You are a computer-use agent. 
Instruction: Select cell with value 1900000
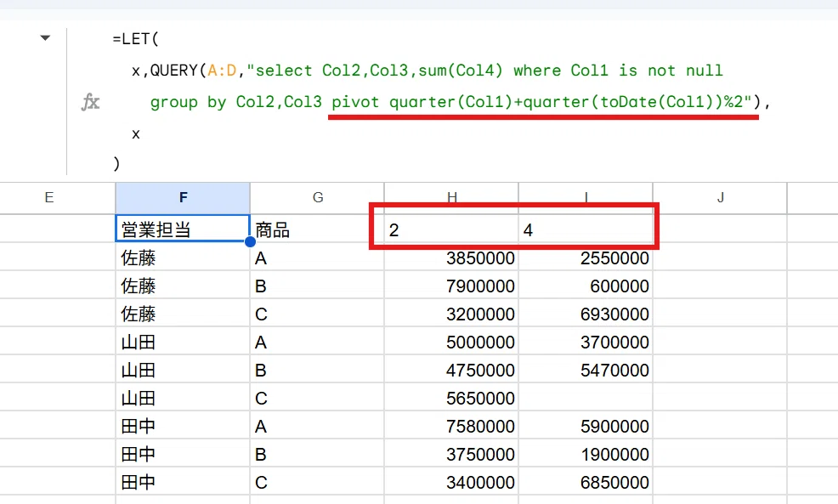point(586,454)
